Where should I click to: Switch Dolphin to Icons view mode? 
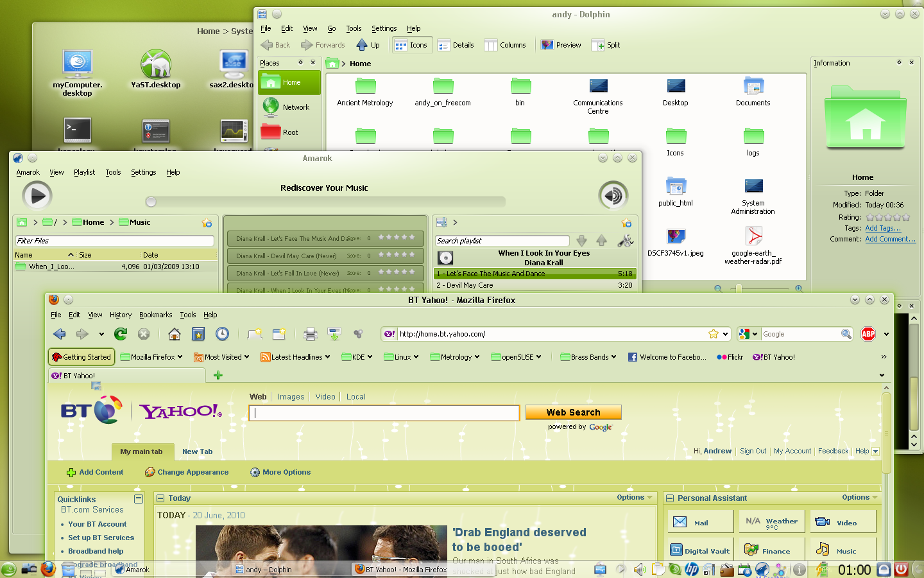point(411,45)
